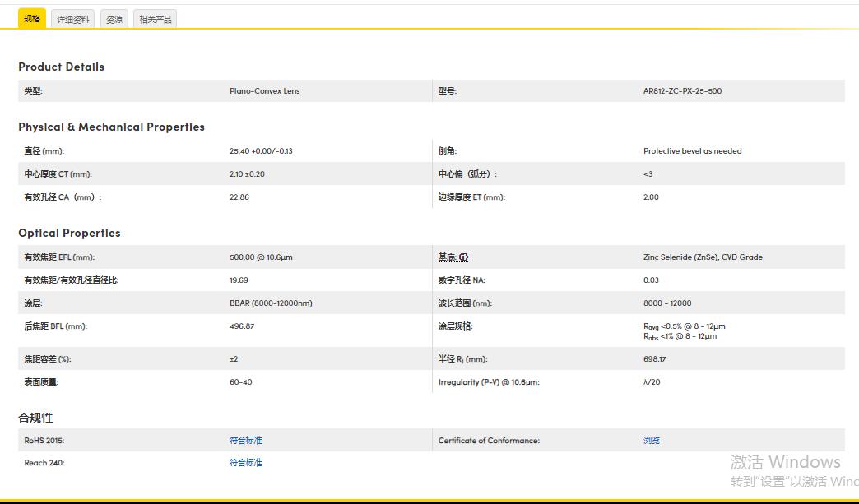Click the 表面质量 value 60-40

click(241, 381)
